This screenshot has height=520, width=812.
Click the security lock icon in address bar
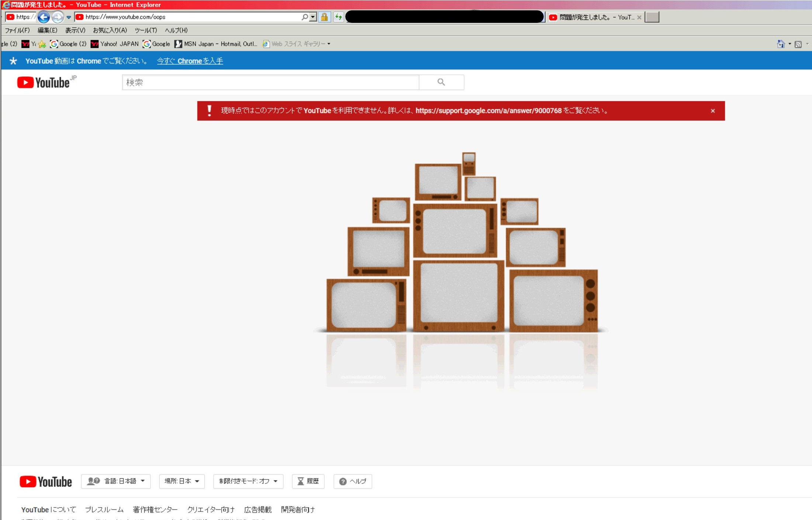pyautogui.click(x=324, y=17)
